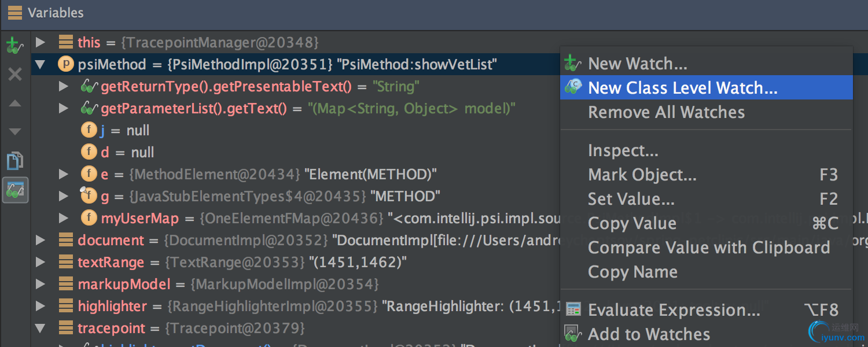Choose Copy Value in context menu
Screen dimensions: 868x347
coord(632,223)
